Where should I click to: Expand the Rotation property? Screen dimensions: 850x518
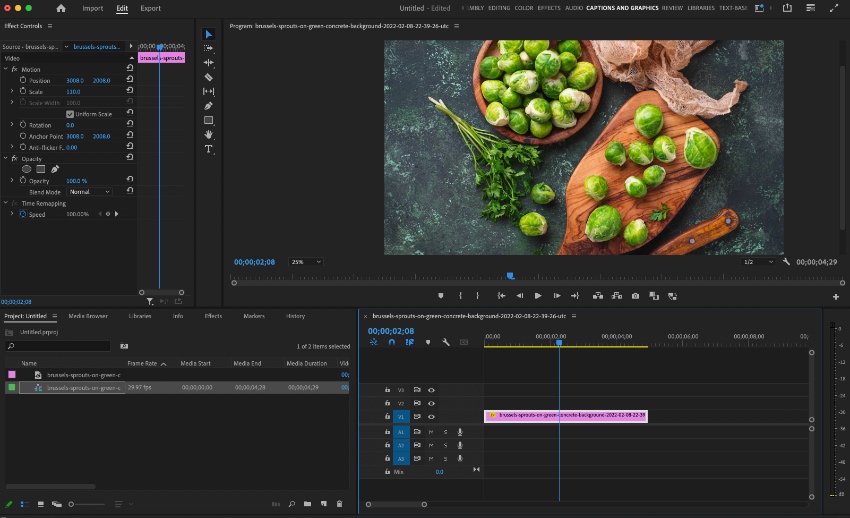(x=12, y=125)
